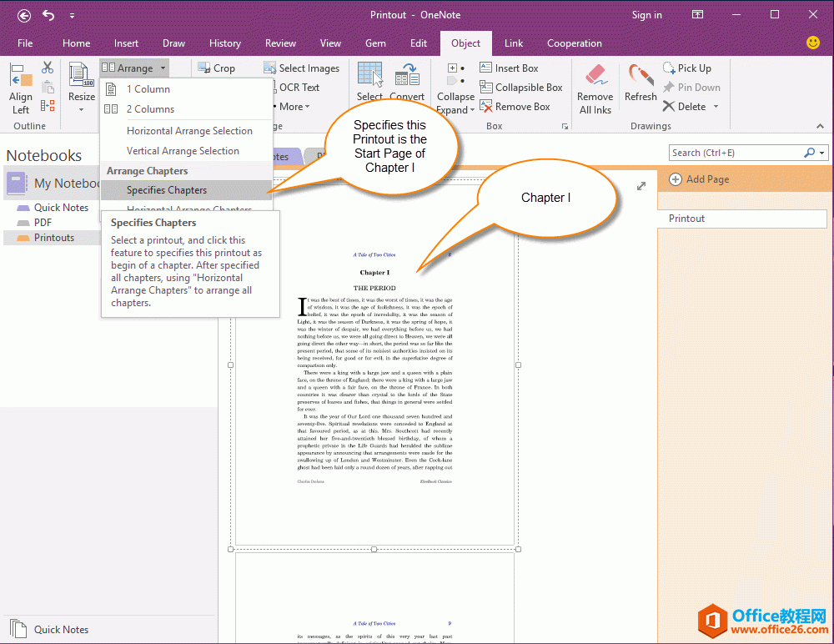The width and height of the screenshot is (834, 644).
Task: Click the Search (Ctrl+E) box
Action: [734, 153]
